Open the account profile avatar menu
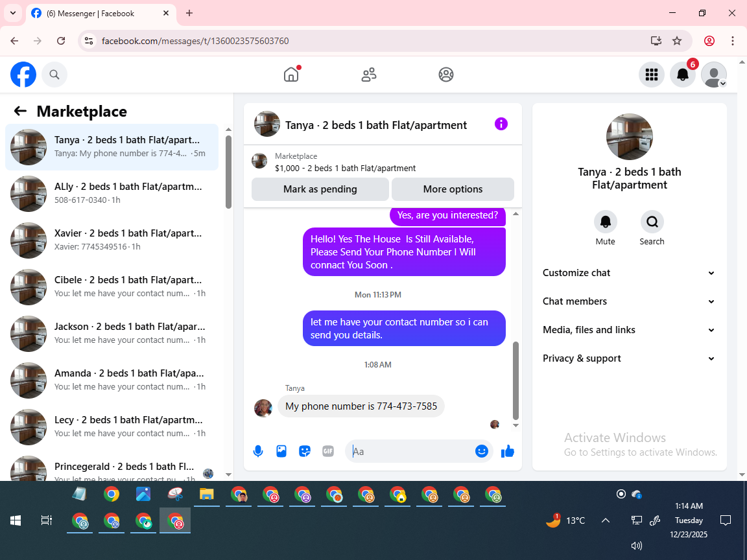Viewport: 747px width, 560px height. [x=714, y=75]
